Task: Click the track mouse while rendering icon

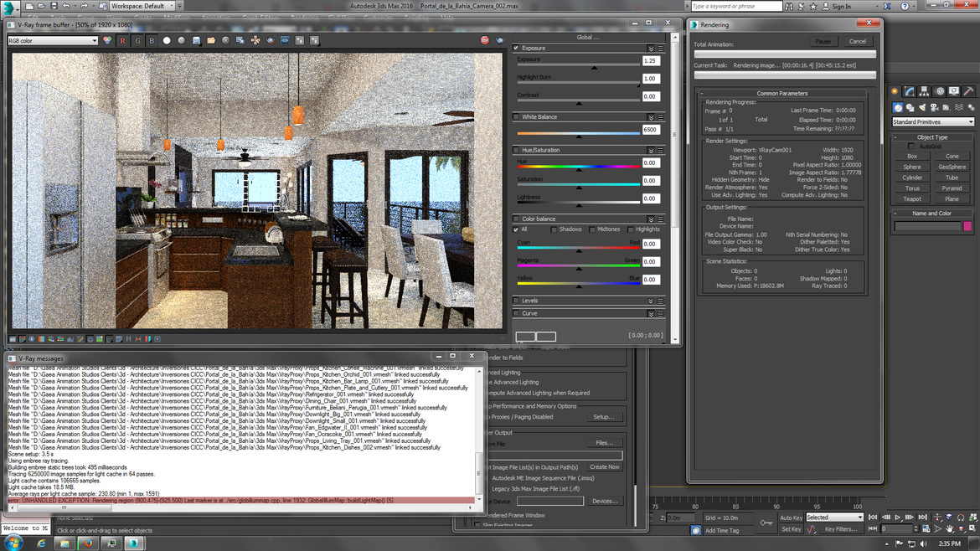Action: pos(255,40)
